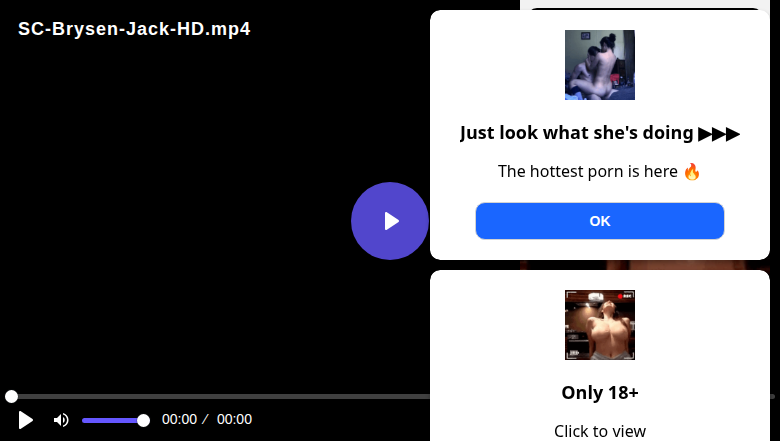Click the small play icon in control bar
Image resolution: width=780 pixels, height=441 pixels.
tap(26, 420)
